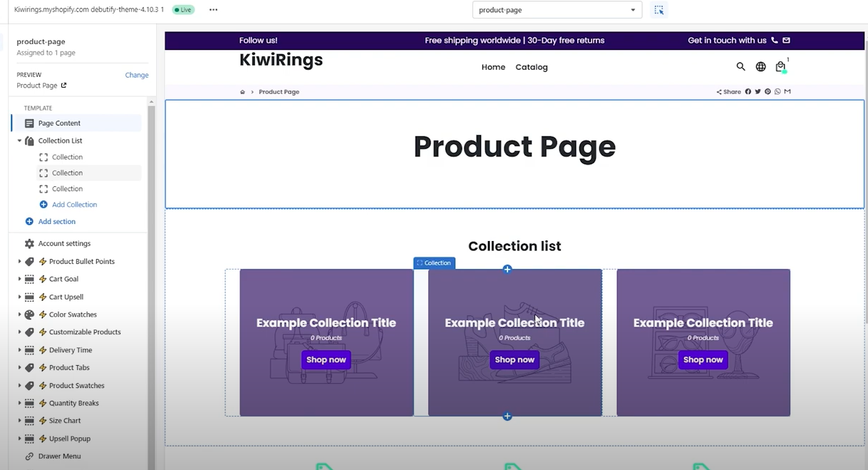
Task: Expand the Cart Upsell section
Action: tap(19, 297)
